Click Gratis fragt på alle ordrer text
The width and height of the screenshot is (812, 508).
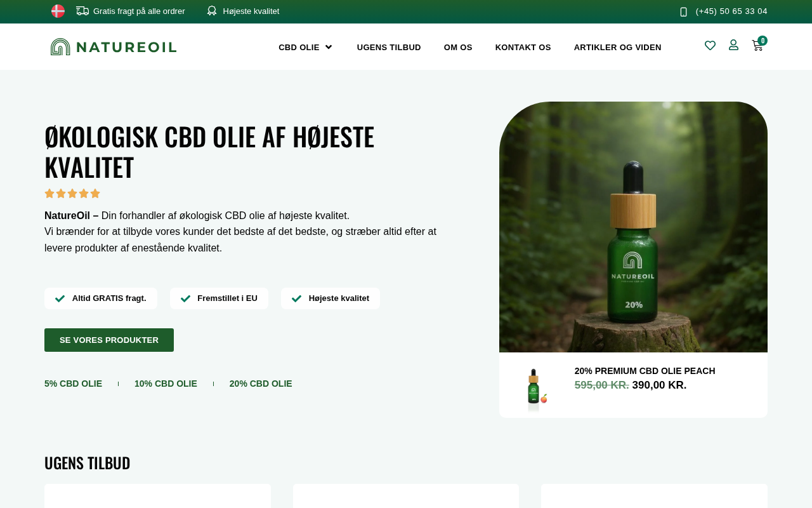point(139,11)
